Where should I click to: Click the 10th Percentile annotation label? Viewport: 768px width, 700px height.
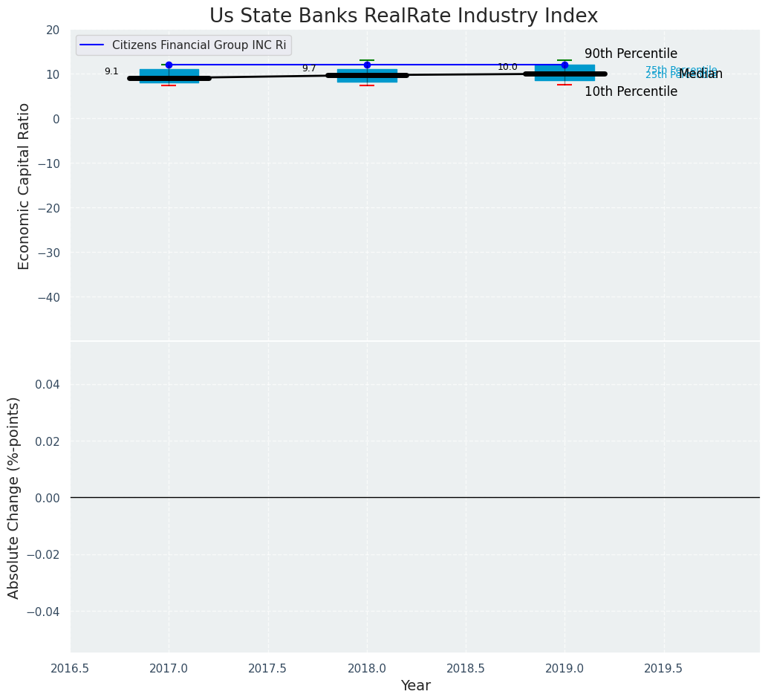click(631, 92)
